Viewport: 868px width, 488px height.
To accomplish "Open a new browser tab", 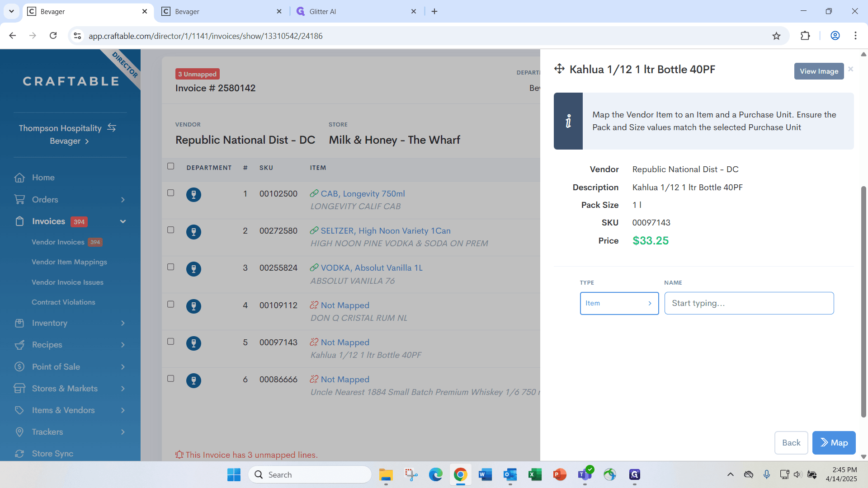I will [x=434, y=11].
